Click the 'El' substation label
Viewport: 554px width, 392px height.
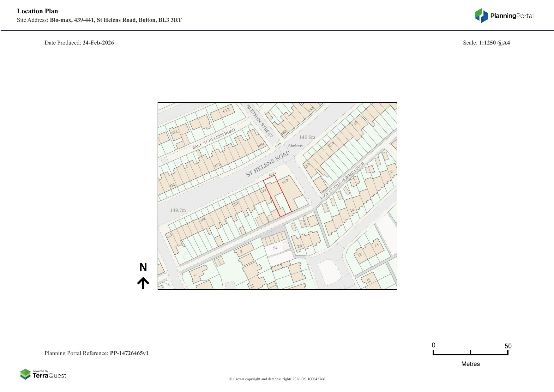(x=275, y=248)
